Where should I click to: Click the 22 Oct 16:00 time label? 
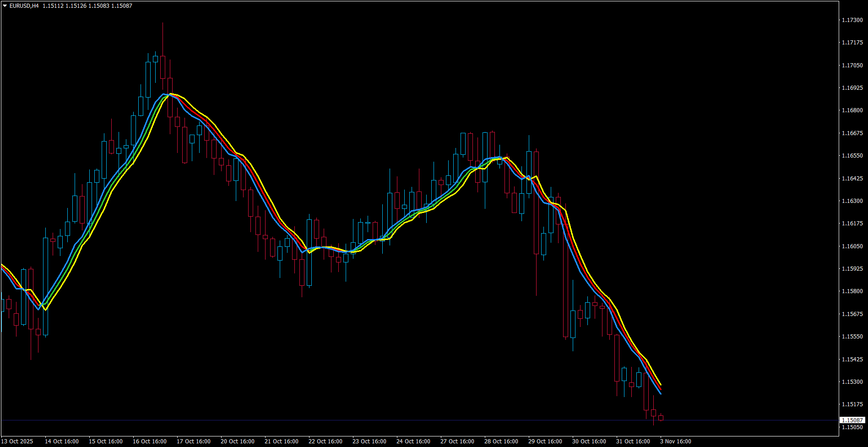click(x=325, y=442)
